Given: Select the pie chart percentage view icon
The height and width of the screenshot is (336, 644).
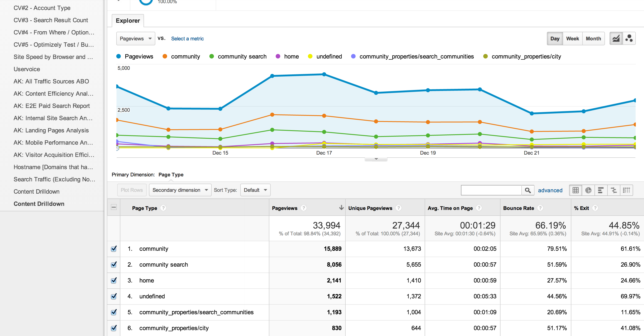Looking at the screenshot, I should (x=588, y=190).
